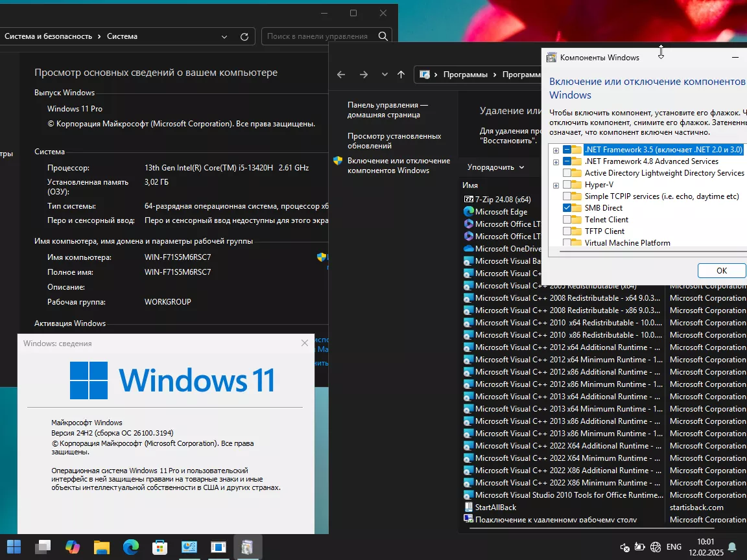The width and height of the screenshot is (747, 560).
Task: Click the Поиск в панели управления field
Action: pos(318,37)
